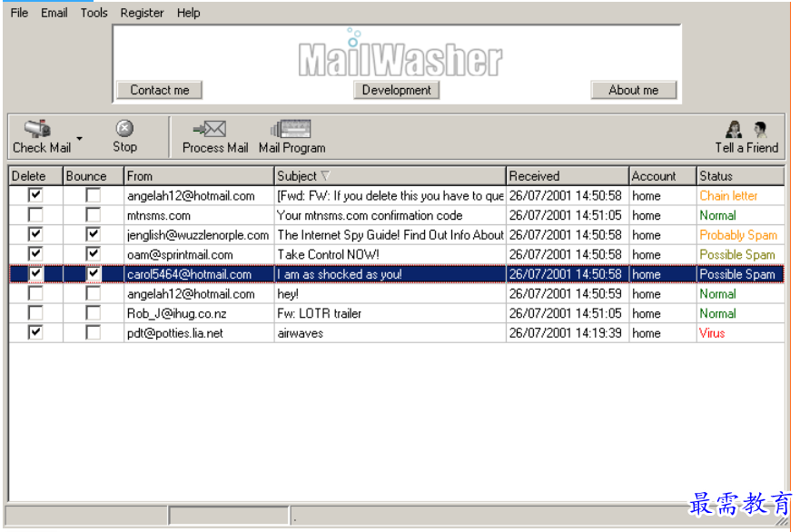800x532 pixels.
Task: Uncheck Bounce for jenglish@wuzzlenorple.com email
Action: (x=93, y=234)
